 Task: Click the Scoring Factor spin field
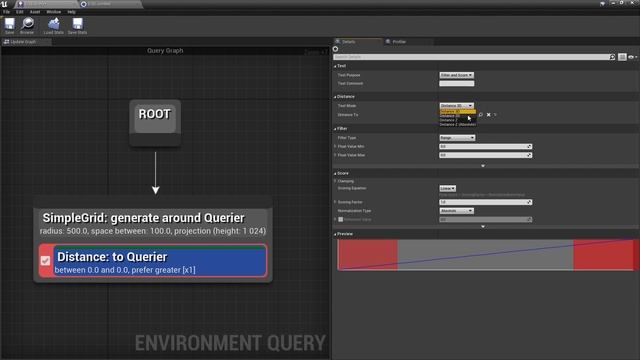point(485,202)
